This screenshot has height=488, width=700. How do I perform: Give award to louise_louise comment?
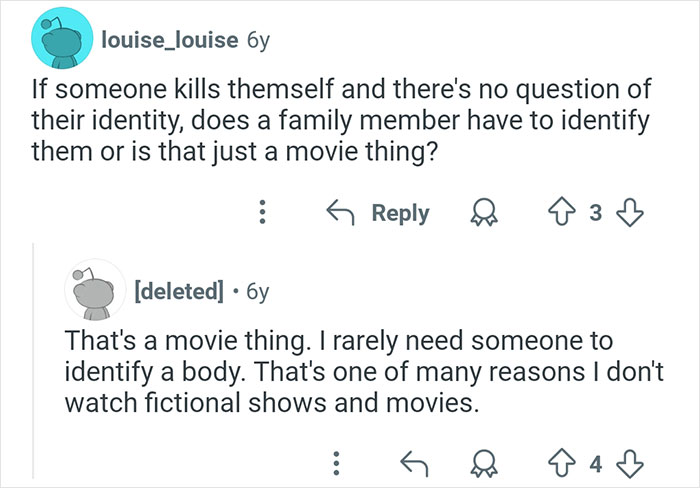[x=486, y=213]
